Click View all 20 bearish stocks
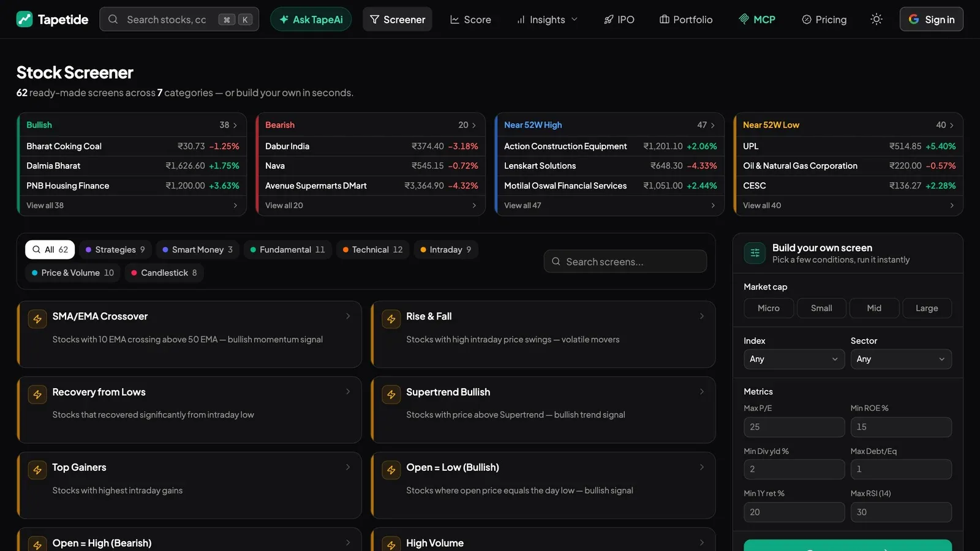 [x=371, y=206]
